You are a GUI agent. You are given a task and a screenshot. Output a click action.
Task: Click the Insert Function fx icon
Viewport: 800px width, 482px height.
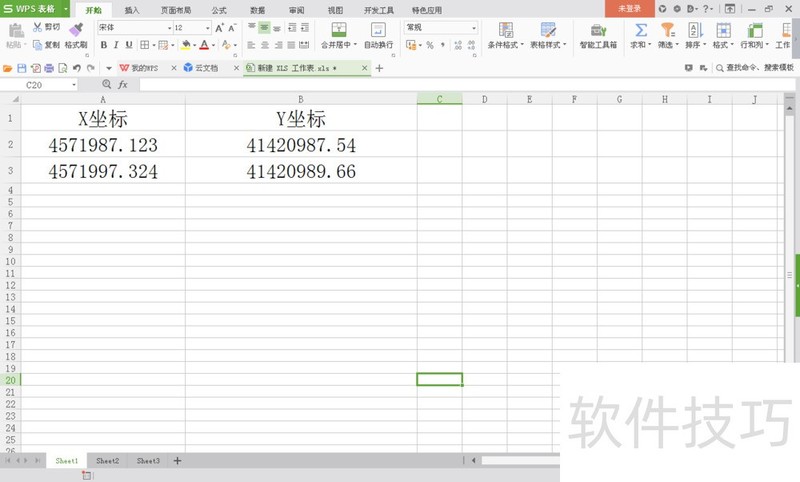click(122, 85)
